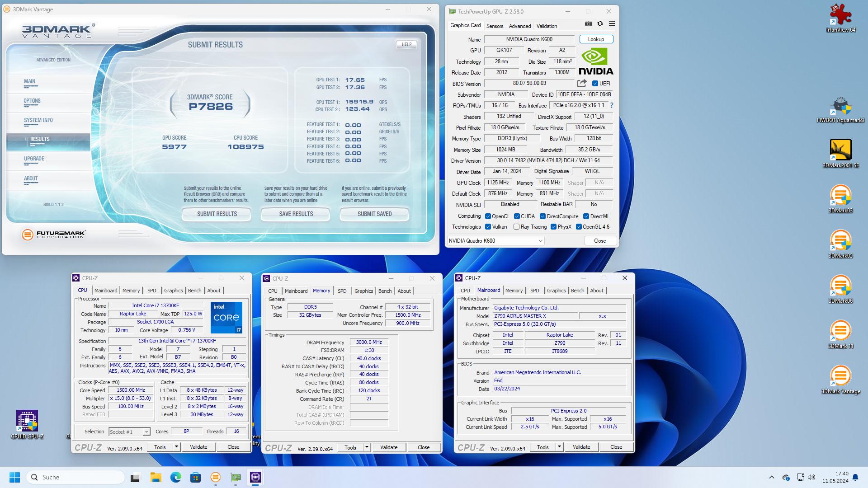Open Microsoft Edge from taskbar
The width and height of the screenshot is (868, 488).
175,477
